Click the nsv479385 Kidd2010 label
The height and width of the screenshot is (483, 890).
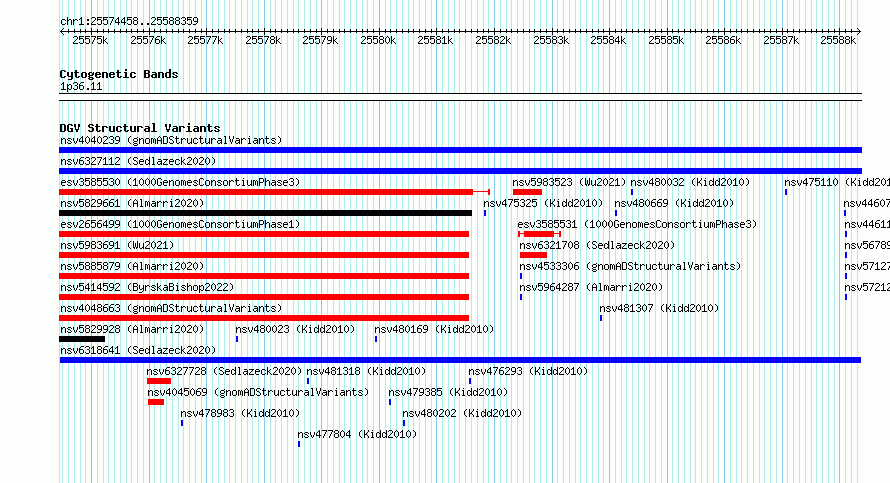coord(448,392)
